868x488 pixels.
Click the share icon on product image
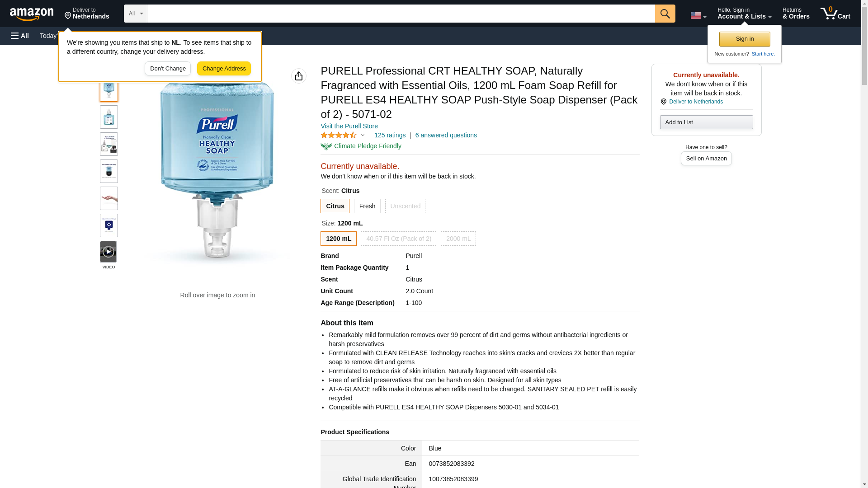coord(298,76)
